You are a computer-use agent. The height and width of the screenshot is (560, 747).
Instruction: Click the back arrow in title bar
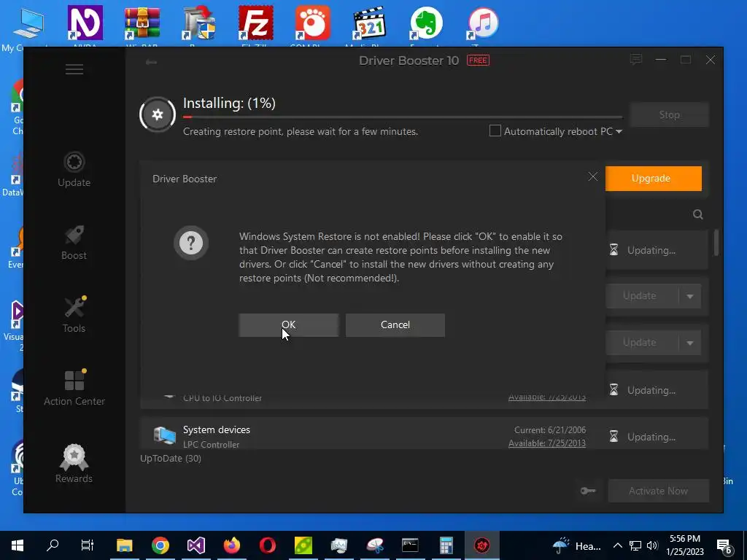(x=151, y=62)
